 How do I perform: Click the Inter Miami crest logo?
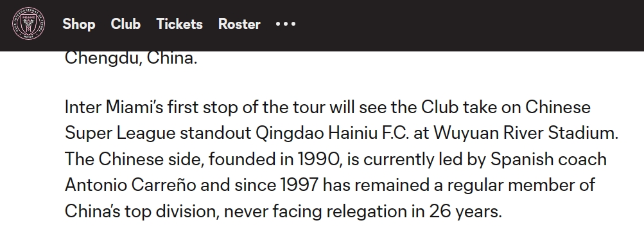pyautogui.click(x=28, y=23)
